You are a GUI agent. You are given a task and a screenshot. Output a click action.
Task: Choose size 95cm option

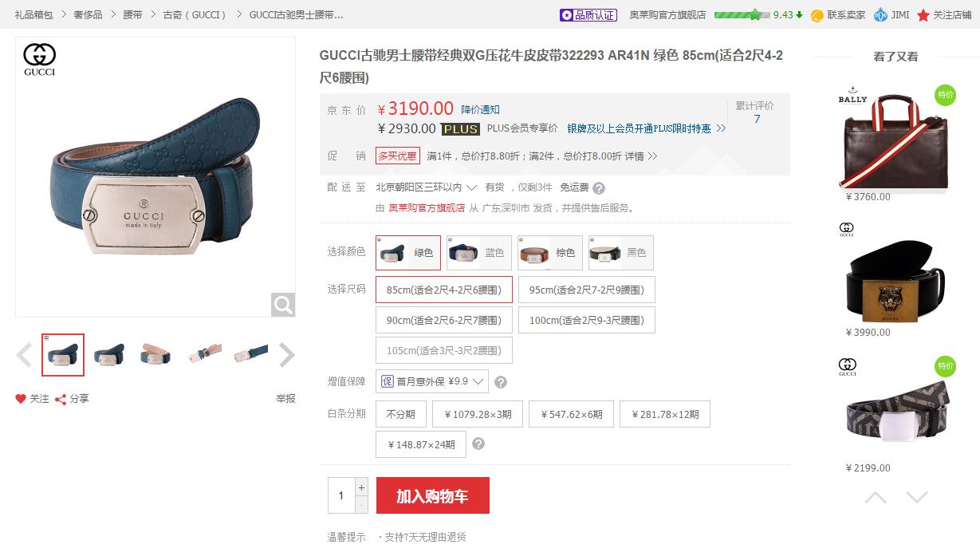[587, 290]
